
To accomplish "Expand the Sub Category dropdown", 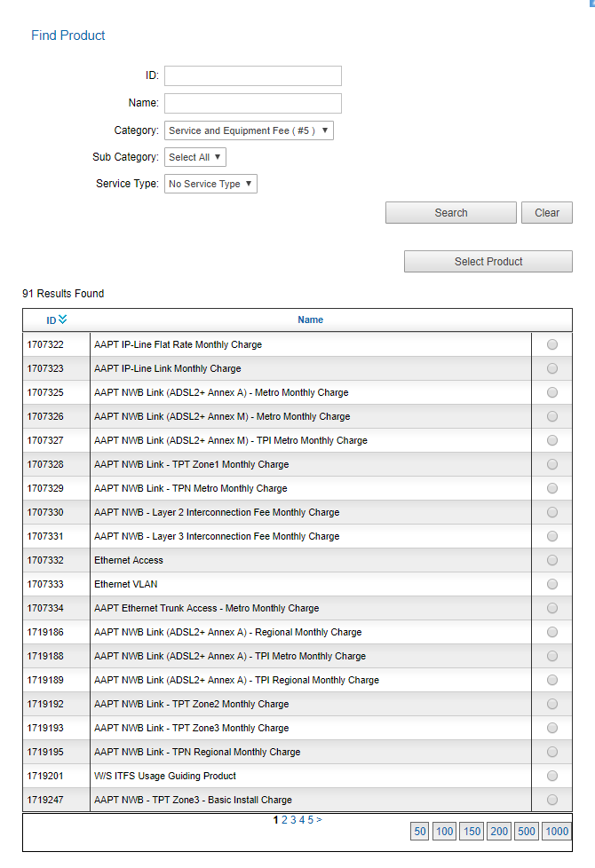I will 195,157.
